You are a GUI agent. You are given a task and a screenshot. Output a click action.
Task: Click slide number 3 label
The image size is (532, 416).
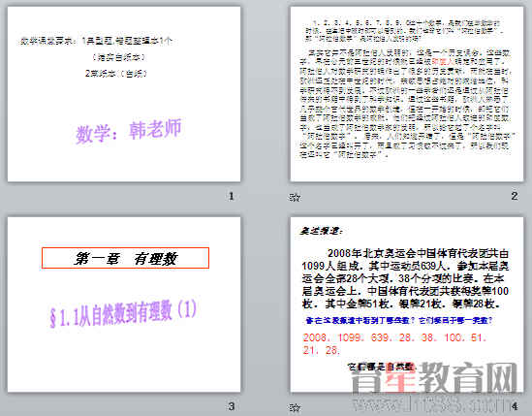pos(232,406)
